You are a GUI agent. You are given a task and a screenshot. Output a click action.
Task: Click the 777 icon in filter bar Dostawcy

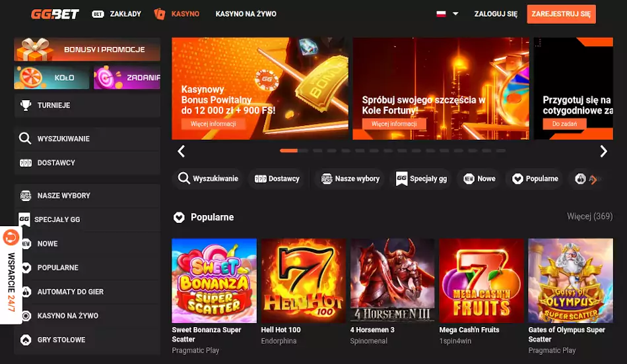260,179
